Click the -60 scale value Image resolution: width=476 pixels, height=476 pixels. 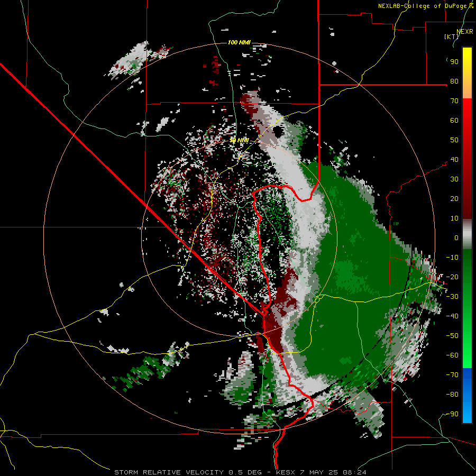(x=452, y=355)
